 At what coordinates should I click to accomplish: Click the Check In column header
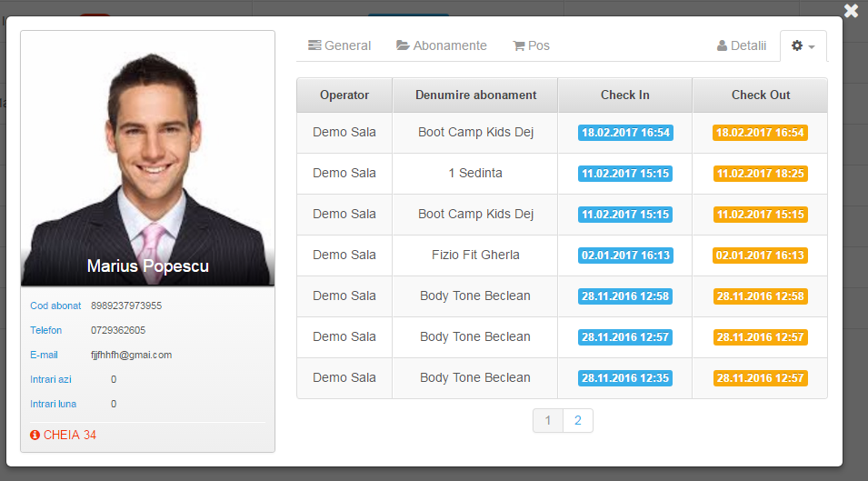point(625,95)
